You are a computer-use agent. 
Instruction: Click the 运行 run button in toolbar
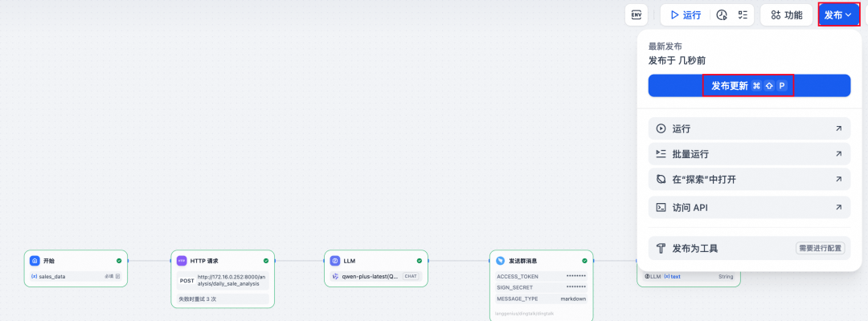click(x=686, y=15)
